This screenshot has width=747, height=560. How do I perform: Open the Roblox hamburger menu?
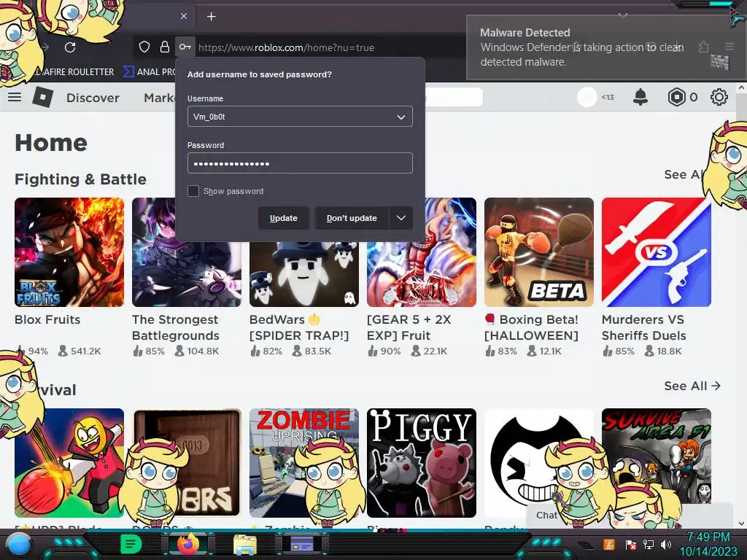[15, 97]
